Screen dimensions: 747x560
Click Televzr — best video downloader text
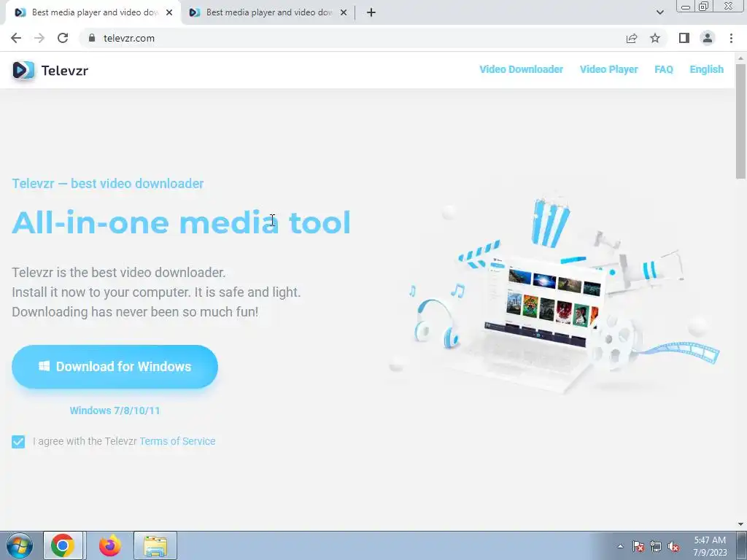tap(108, 184)
